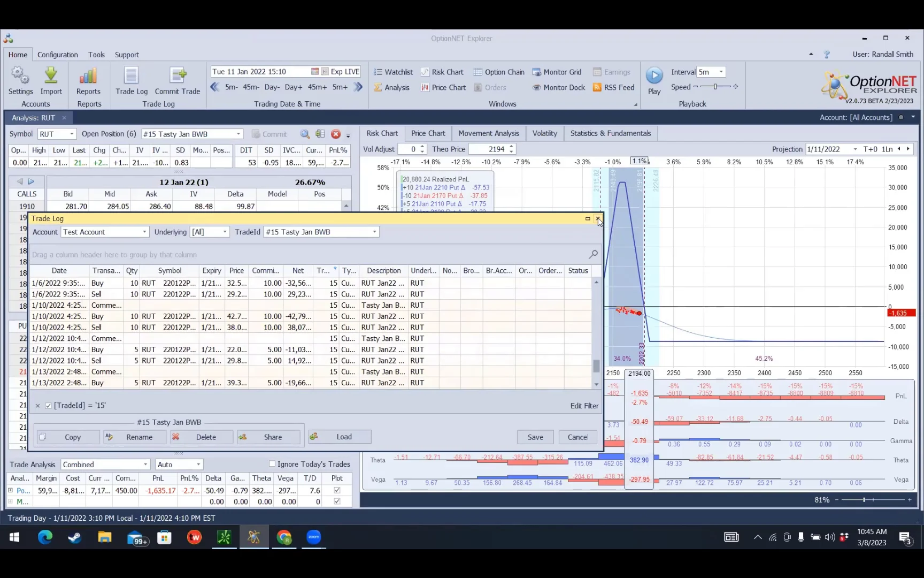Open the Auto dropdown in Trade Analysis
The image size is (924, 578).
[x=198, y=465]
